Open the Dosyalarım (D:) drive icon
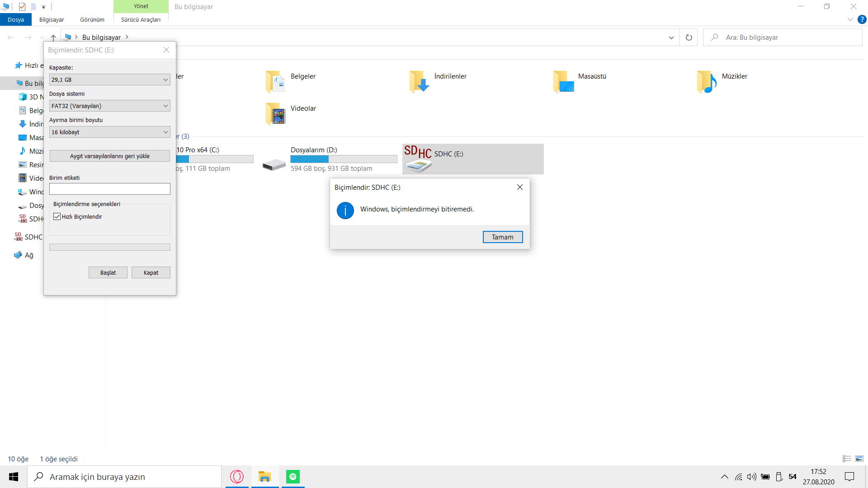 point(274,164)
